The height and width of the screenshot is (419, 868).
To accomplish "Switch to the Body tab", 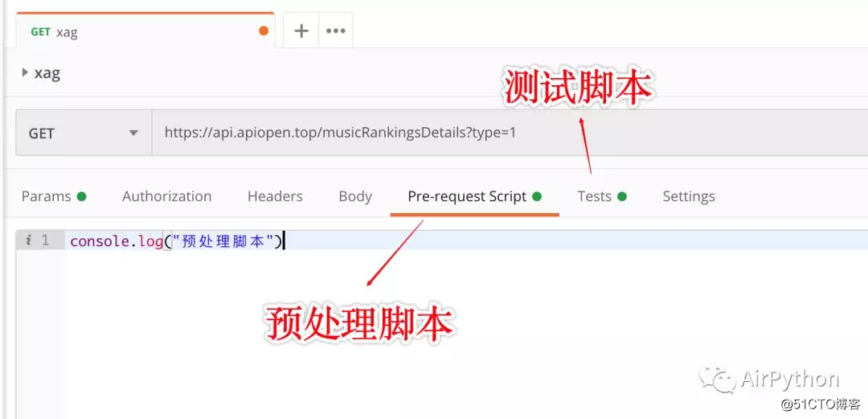I will coord(355,196).
